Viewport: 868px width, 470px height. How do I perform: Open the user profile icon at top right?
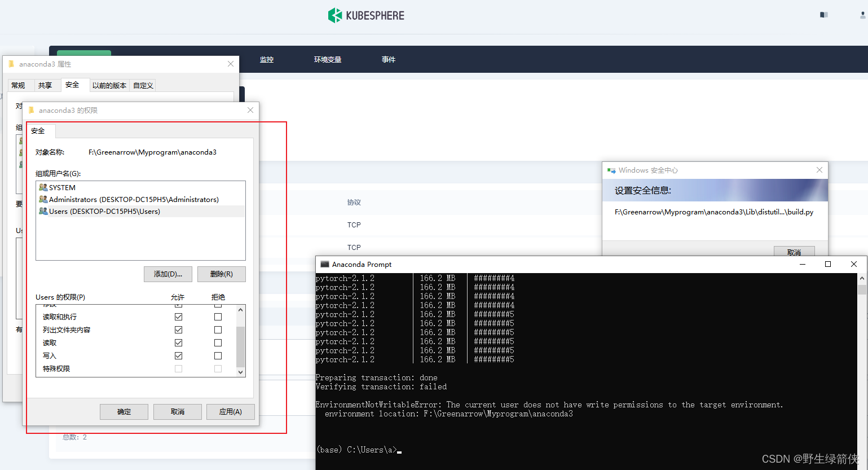pos(863,15)
